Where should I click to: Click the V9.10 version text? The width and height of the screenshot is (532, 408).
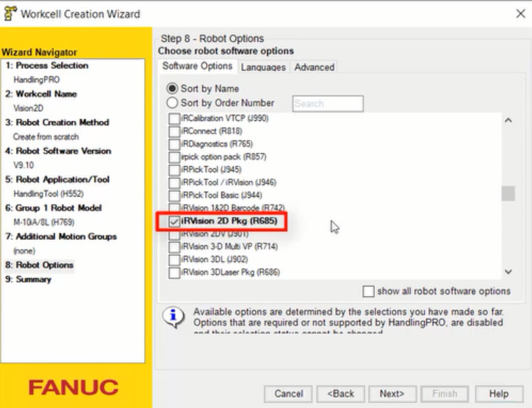click(23, 165)
